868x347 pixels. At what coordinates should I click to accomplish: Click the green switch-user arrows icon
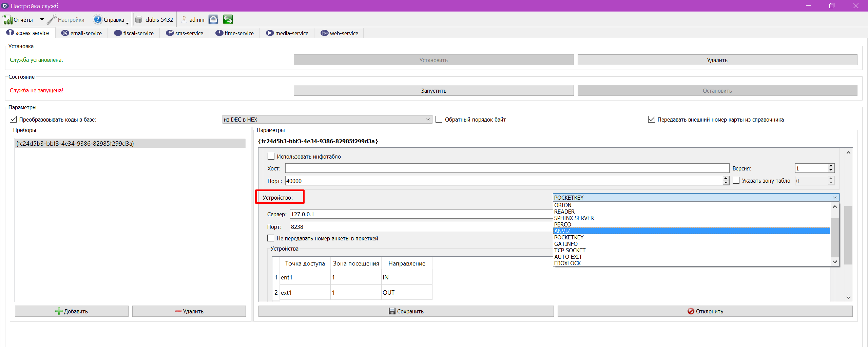228,20
